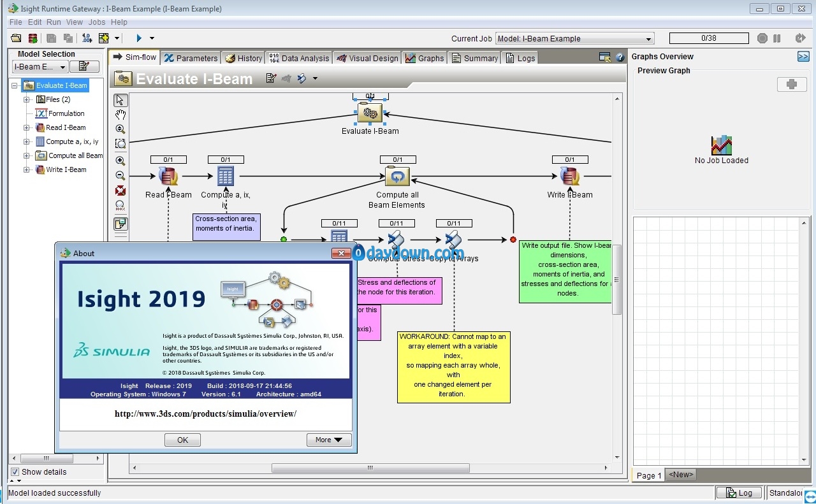Click the canvas horizontal scrollbar thumb
This screenshot has height=504, width=816.
[x=370, y=468]
